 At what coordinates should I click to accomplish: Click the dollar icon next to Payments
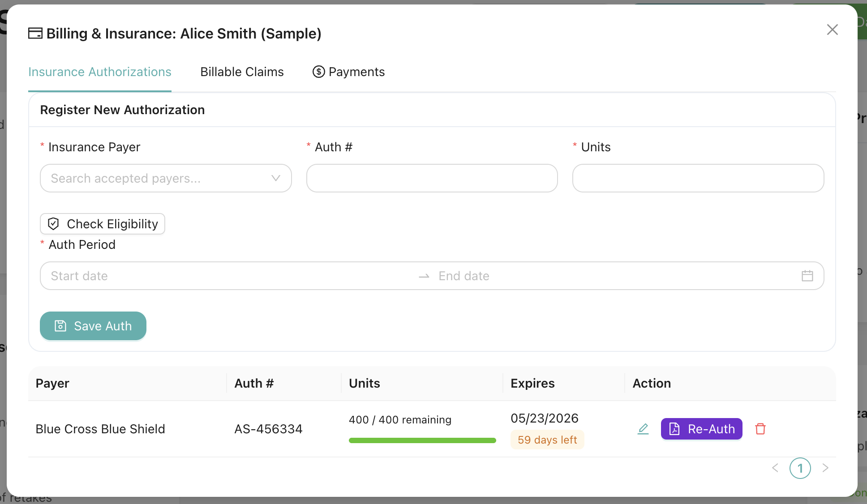tap(318, 72)
